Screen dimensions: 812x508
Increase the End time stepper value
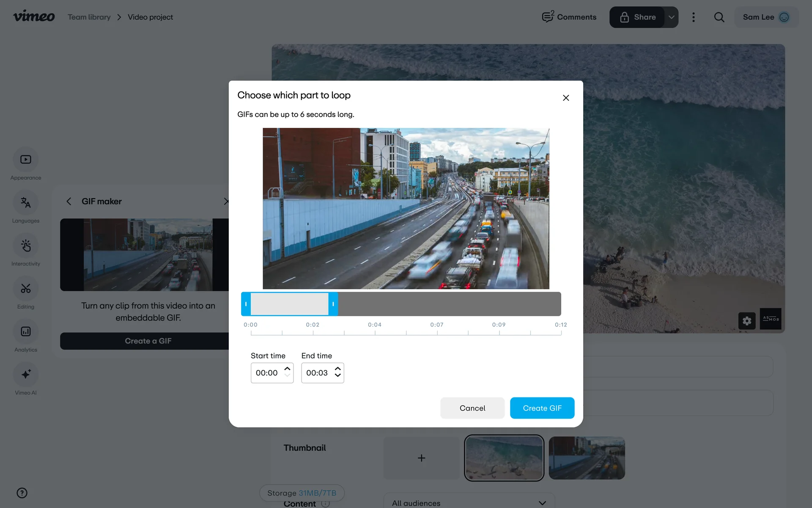[x=337, y=369]
